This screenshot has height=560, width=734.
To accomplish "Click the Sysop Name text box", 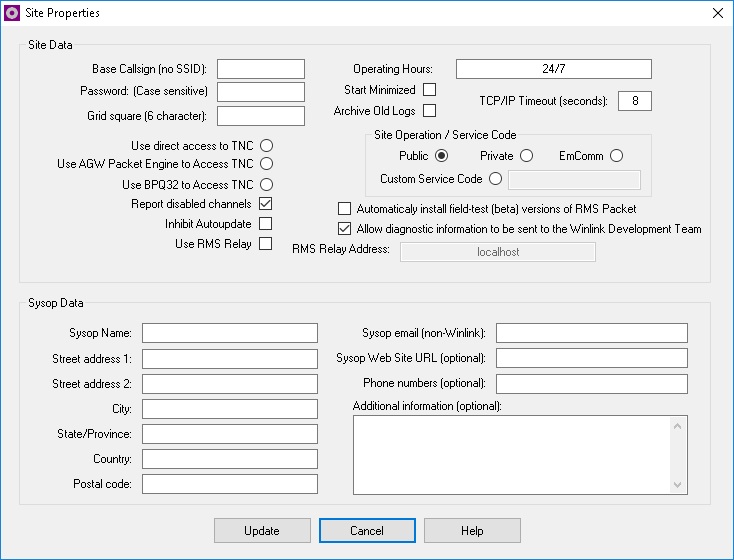I will pyautogui.click(x=230, y=333).
